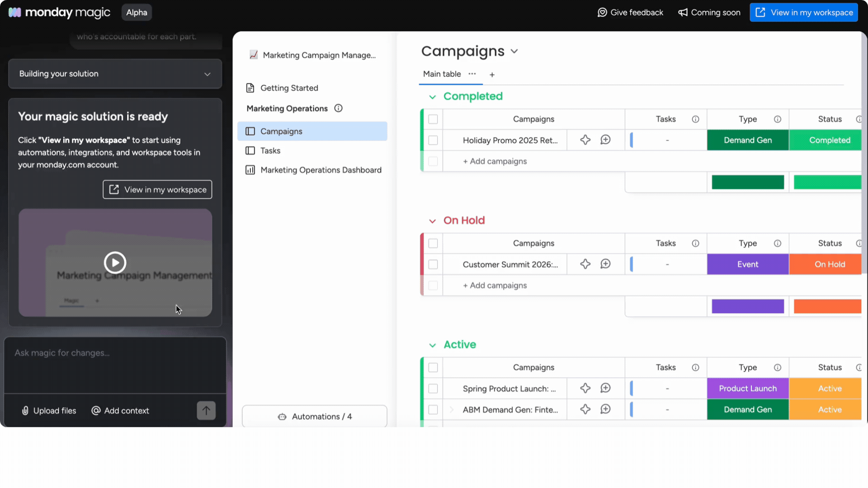Select all items in Completed group checkbox

coord(433,119)
